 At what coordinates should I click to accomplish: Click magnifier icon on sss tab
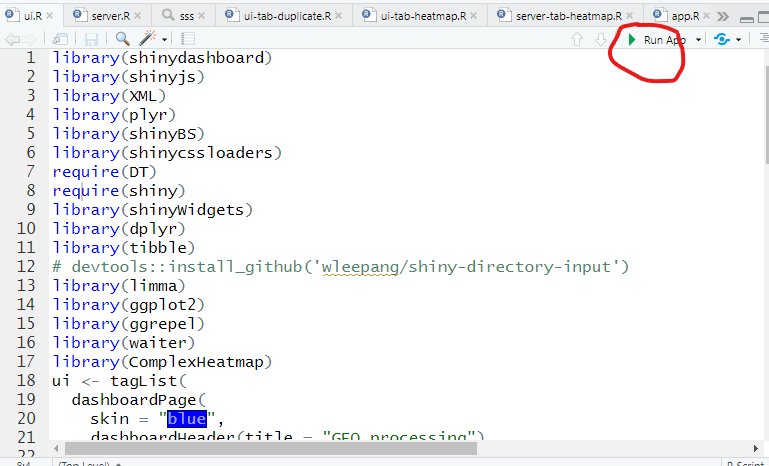168,15
